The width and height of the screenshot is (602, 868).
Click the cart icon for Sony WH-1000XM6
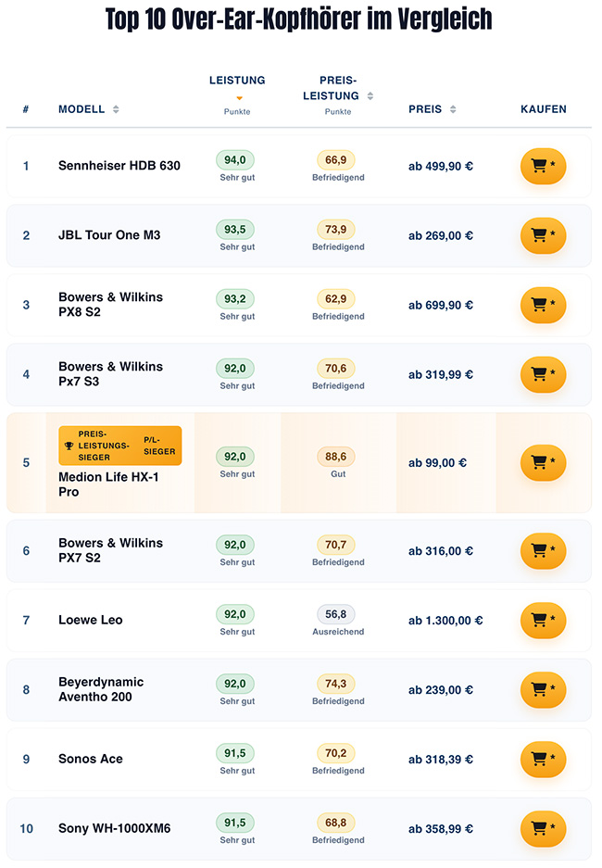[543, 829]
